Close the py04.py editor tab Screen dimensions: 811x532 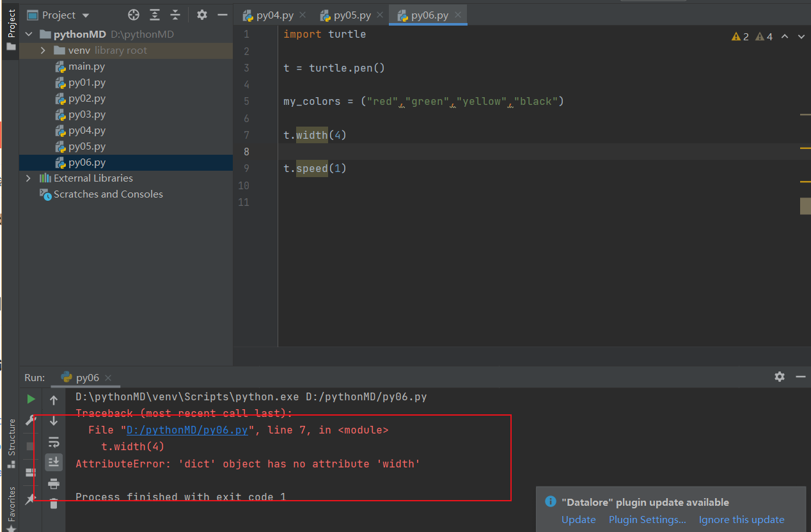click(x=303, y=15)
